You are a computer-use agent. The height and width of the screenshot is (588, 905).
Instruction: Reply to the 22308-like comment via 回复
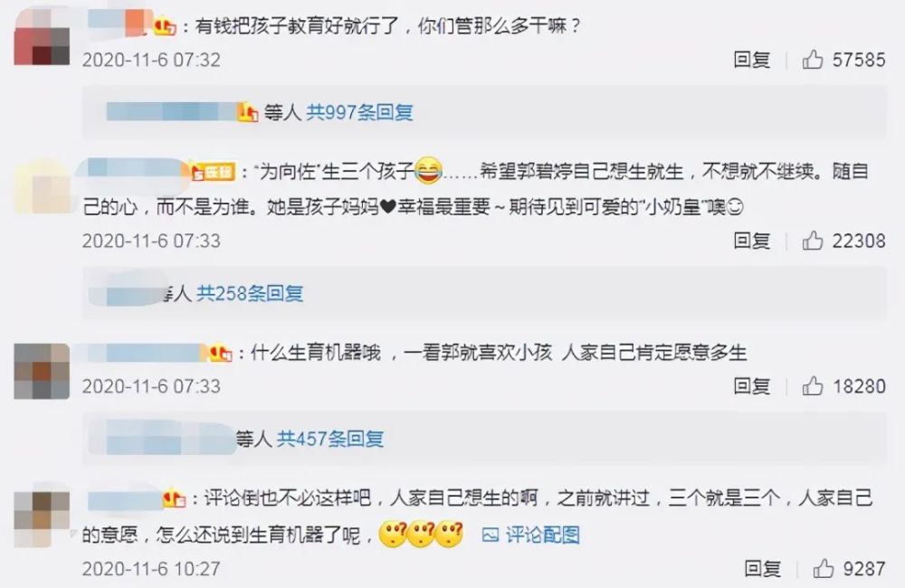(x=751, y=240)
